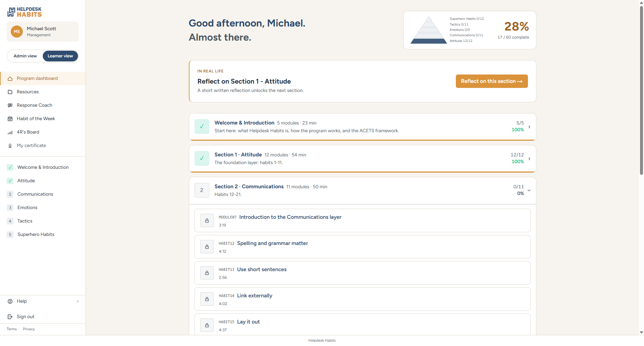Image resolution: width=644 pixels, height=346 pixels.
Task: Click the Help question mark icon
Action: pyautogui.click(x=10, y=301)
